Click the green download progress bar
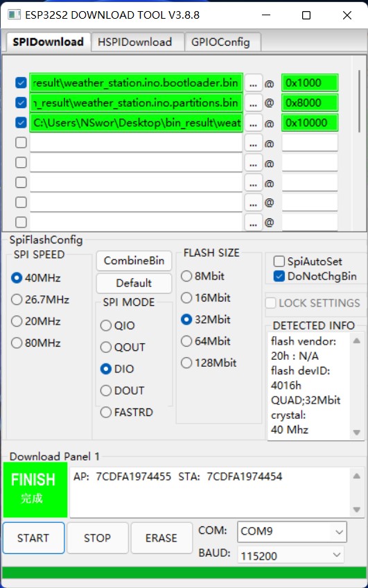Image resolution: width=368 pixels, height=588 pixels. (x=184, y=573)
